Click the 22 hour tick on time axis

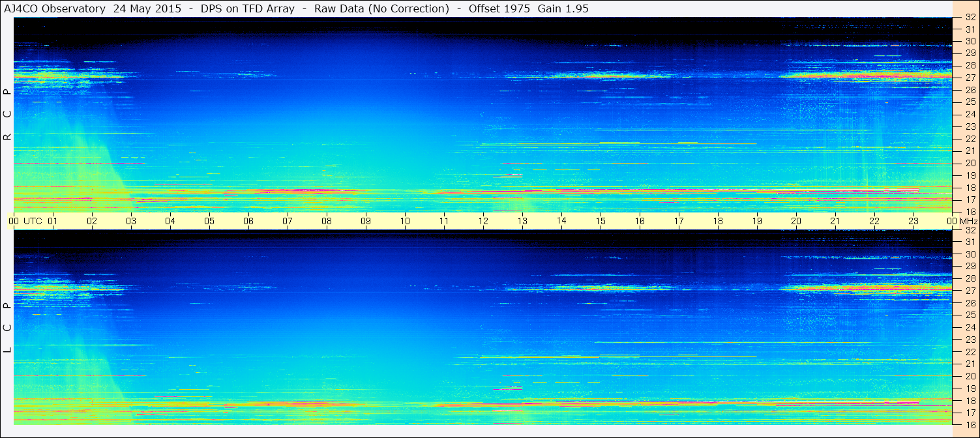coord(874,221)
